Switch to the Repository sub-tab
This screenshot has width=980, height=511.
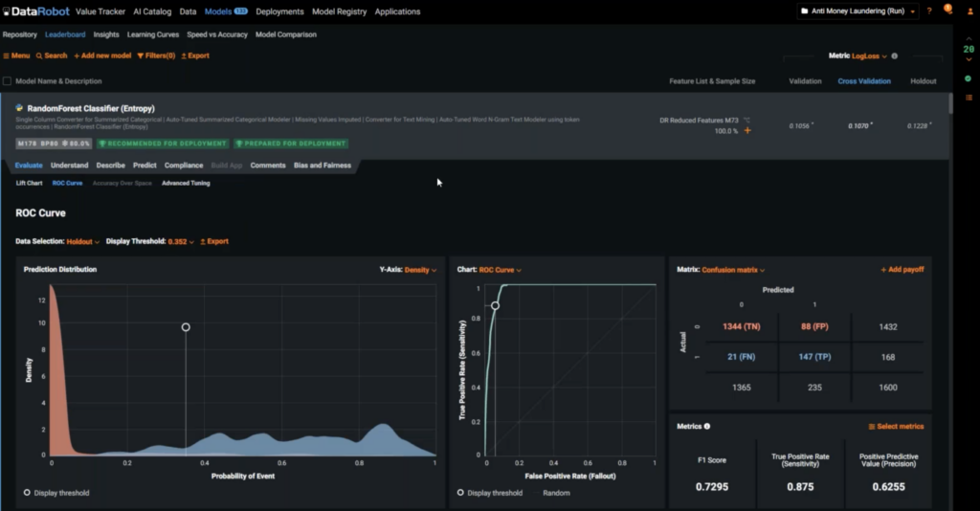pyautogui.click(x=20, y=34)
